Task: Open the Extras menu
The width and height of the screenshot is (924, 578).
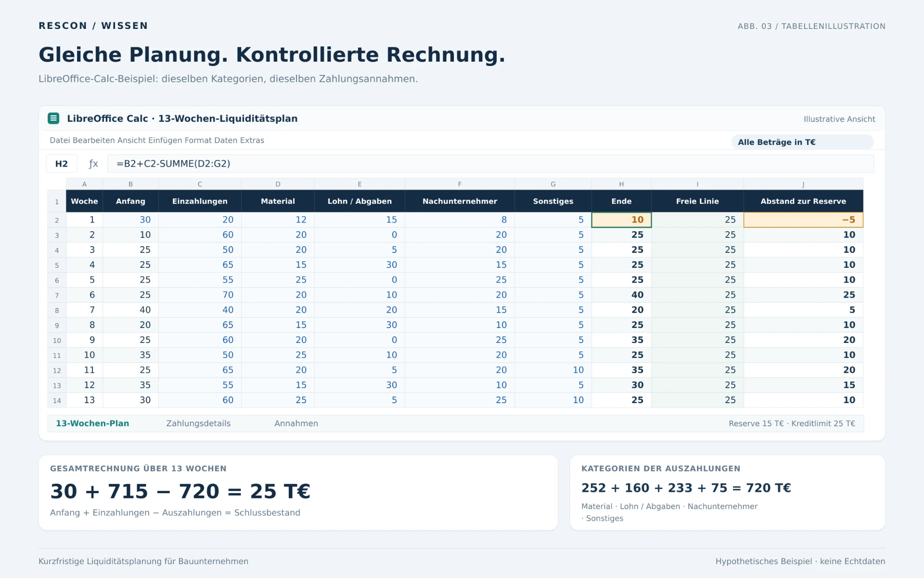Action: (252, 141)
